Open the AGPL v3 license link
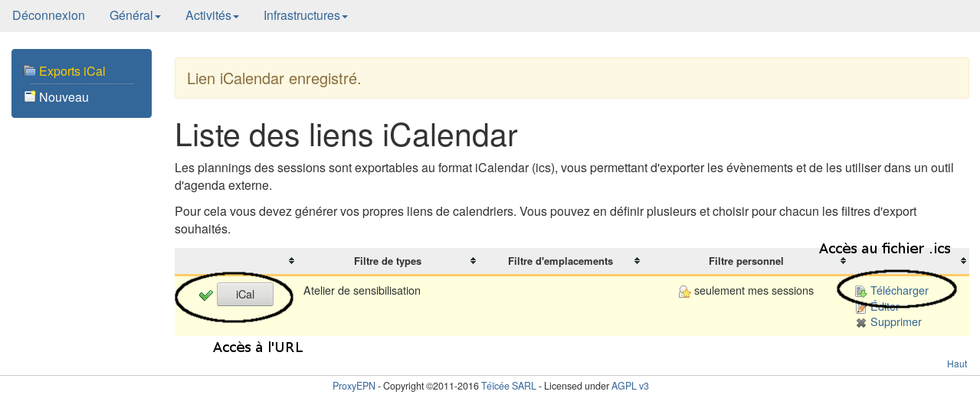Viewport: 980px width, 398px height. [630, 387]
